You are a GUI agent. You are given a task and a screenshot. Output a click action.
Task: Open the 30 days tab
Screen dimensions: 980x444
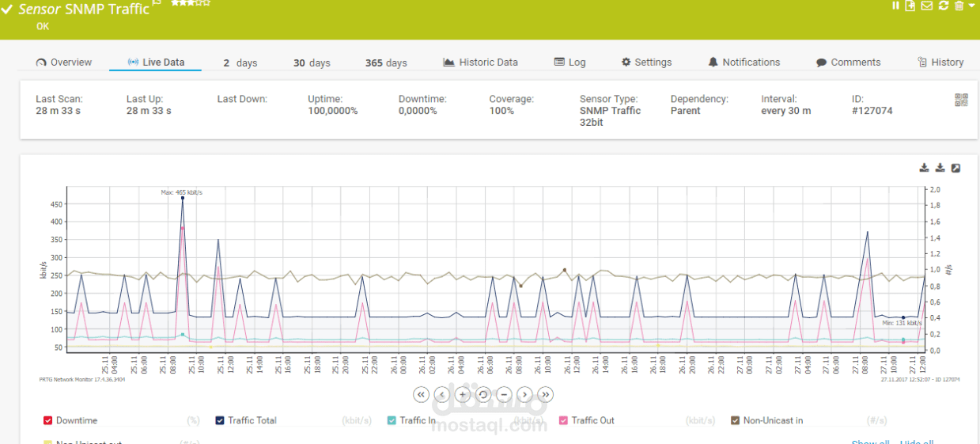coord(312,63)
